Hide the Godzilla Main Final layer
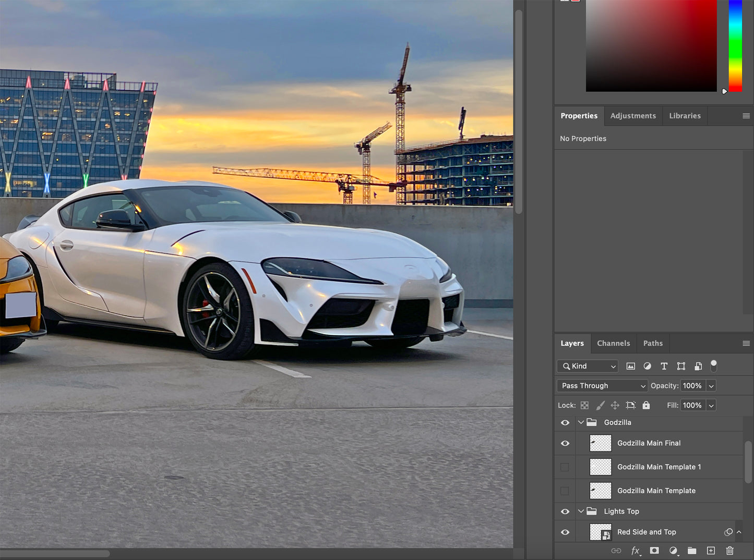 pyautogui.click(x=565, y=443)
